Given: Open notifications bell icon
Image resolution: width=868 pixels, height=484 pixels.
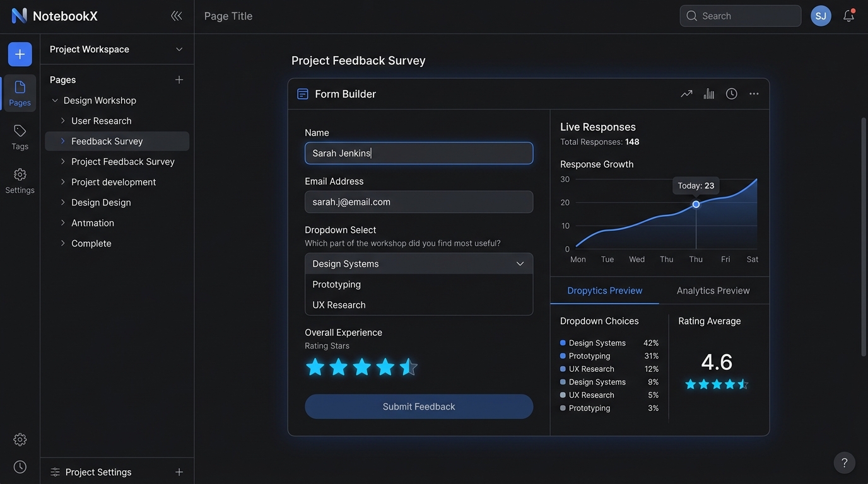Looking at the screenshot, I should click(x=849, y=16).
